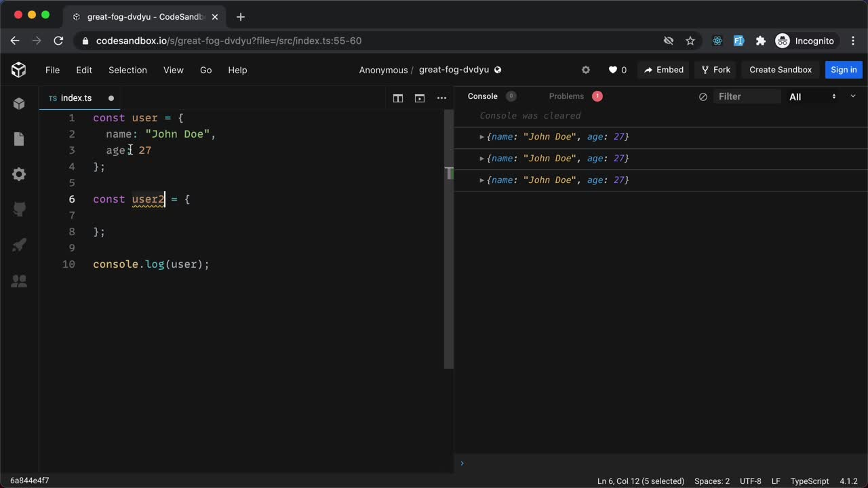Image resolution: width=868 pixels, height=488 pixels.
Task: Click the Filter input in the console
Action: coord(746,96)
